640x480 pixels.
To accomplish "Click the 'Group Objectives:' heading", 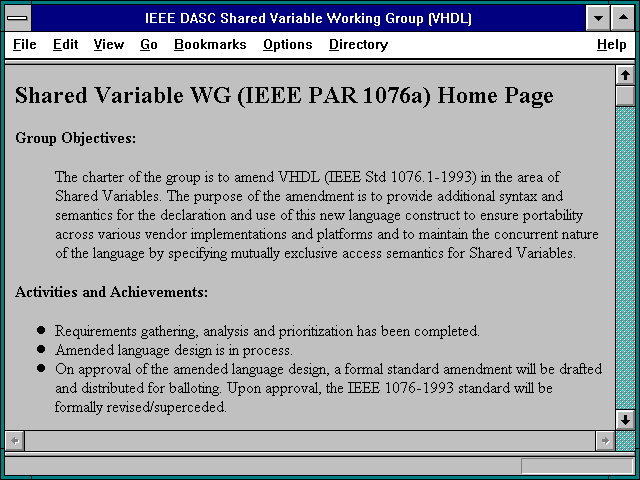I will pyautogui.click(x=76, y=138).
